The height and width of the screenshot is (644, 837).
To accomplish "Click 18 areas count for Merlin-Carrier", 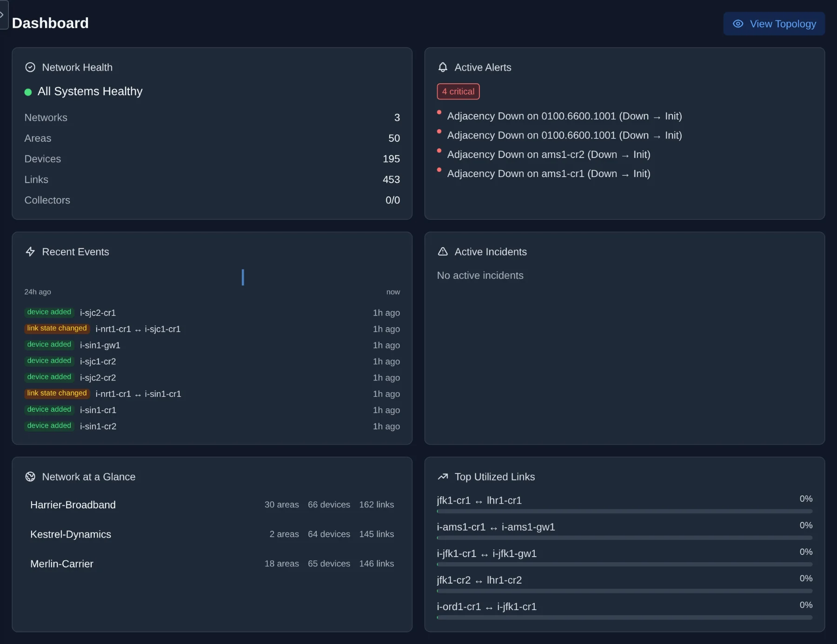I will click(282, 564).
